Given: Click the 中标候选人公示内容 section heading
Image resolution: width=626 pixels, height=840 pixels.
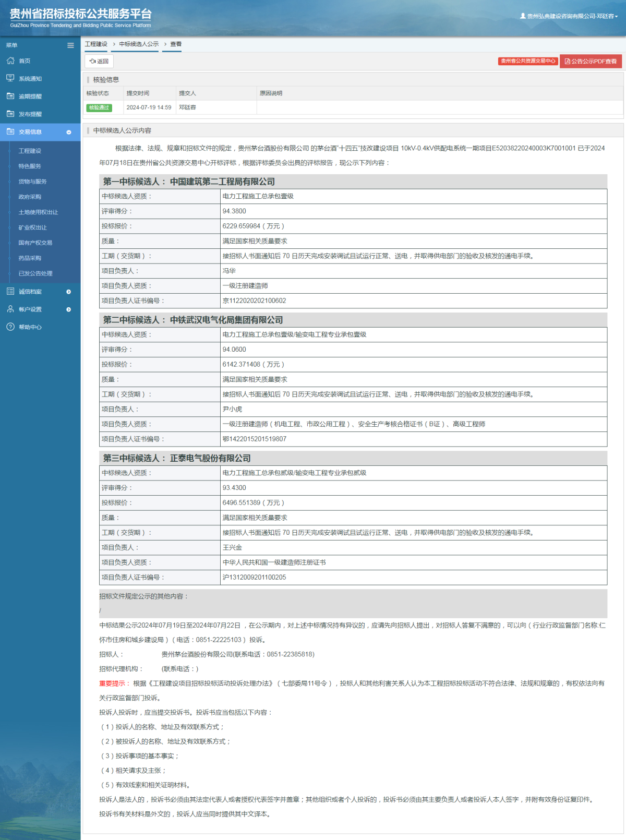Looking at the screenshot, I should [x=122, y=130].
